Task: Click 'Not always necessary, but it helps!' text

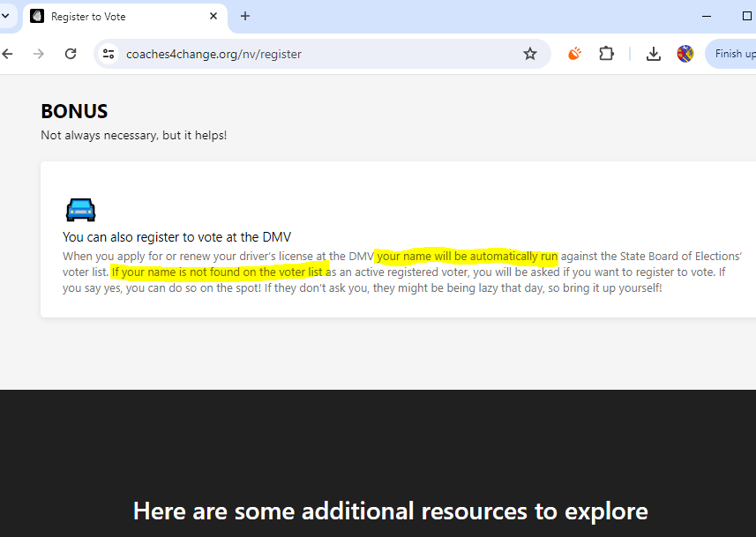Action: pos(133,136)
